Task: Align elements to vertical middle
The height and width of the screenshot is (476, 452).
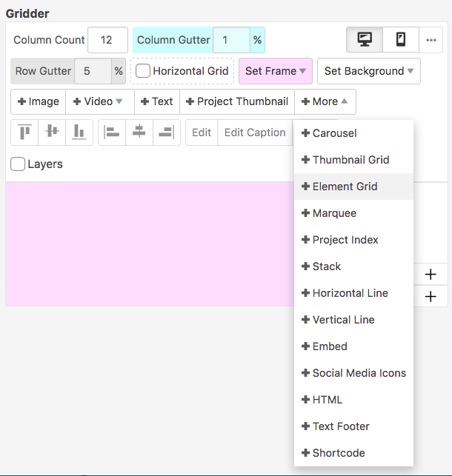Action: coord(52,133)
